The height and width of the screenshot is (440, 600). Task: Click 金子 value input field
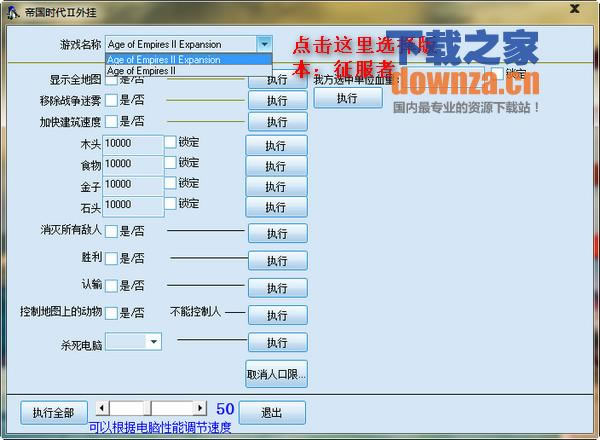[133, 186]
